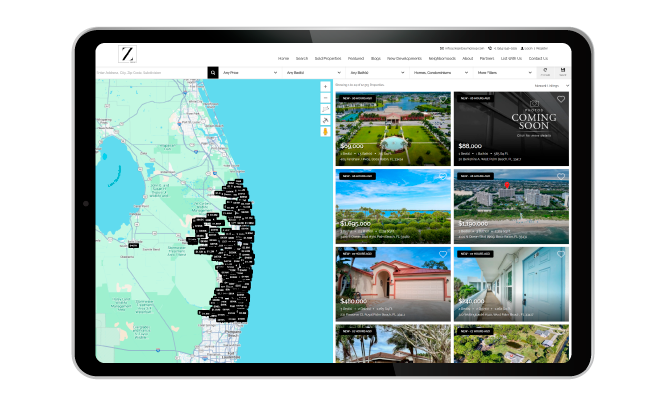This screenshot has width=666, height=406.
Task: Open the sort order dropdown above listings
Action: click(551, 86)
